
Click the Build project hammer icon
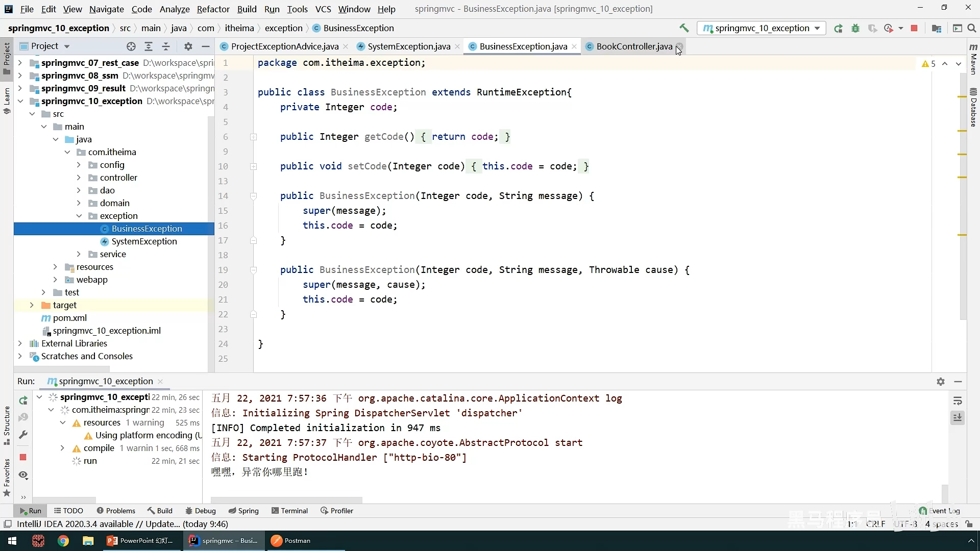(x=684, y=28)
